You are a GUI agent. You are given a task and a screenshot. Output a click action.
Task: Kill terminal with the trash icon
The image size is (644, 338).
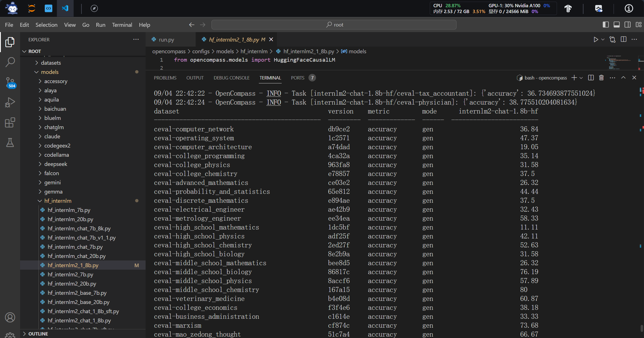tap(601, 78)
